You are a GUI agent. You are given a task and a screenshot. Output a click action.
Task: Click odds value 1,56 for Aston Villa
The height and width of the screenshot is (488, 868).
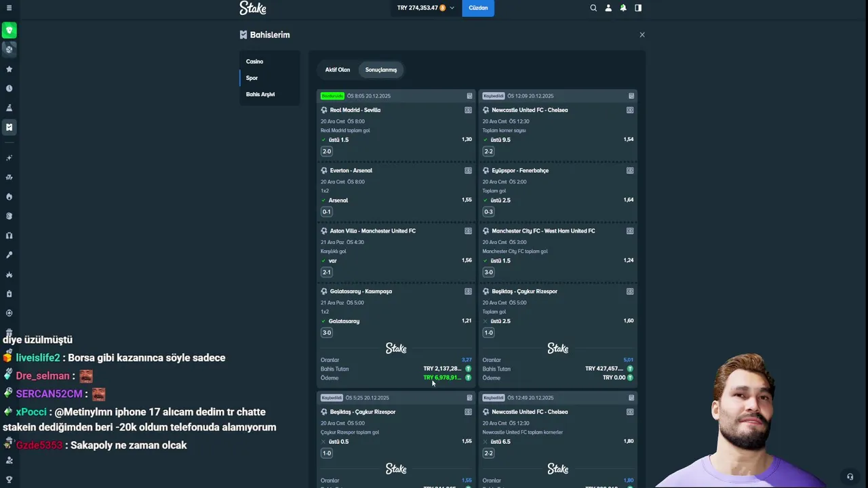[467, 260]
